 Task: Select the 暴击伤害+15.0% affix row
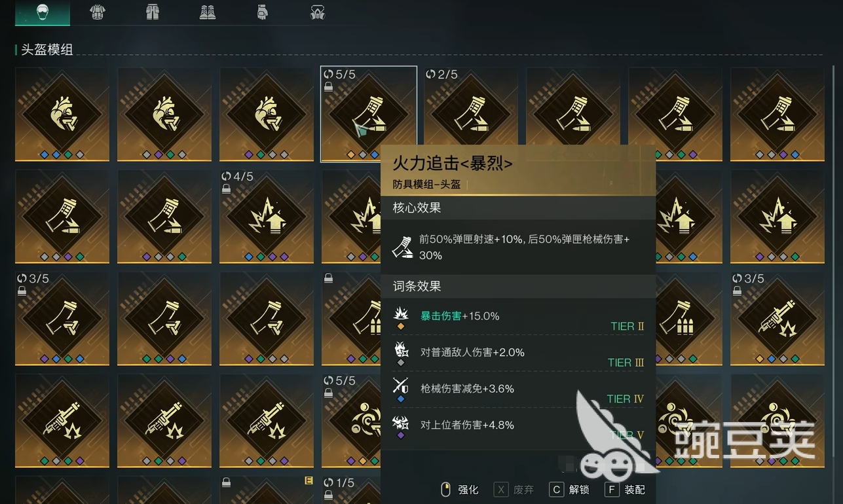click(518, 317)
